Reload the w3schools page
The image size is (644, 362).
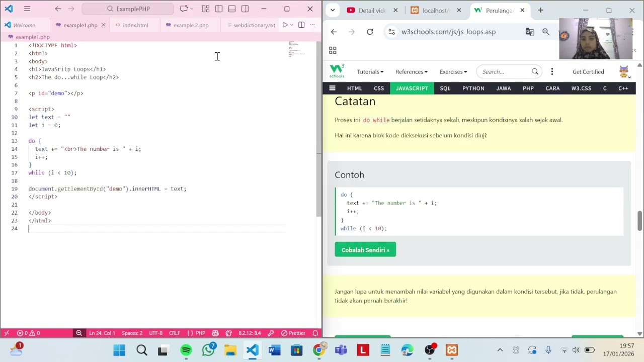370,32
